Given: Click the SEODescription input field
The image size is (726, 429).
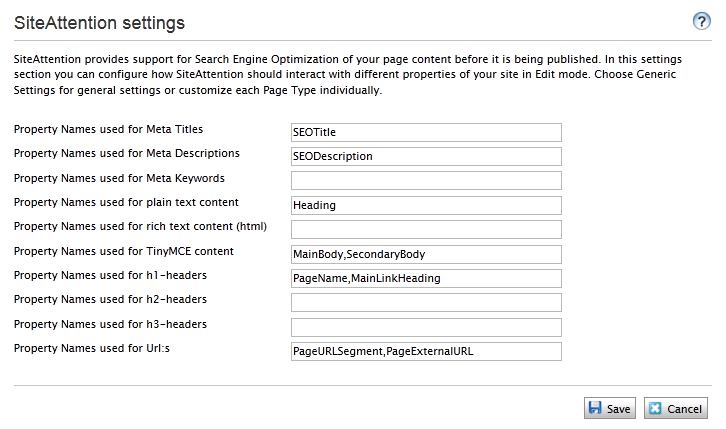Looking at the screenshot, I should point(426,156).
